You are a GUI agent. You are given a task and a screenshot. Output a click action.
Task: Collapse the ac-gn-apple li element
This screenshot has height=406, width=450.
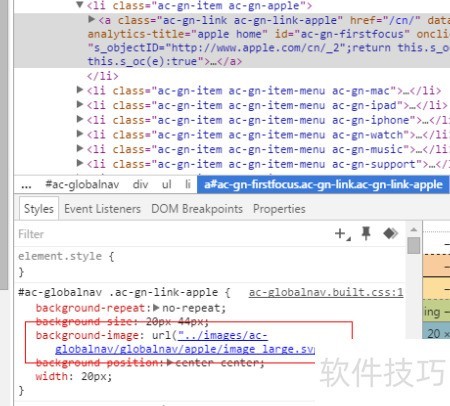click(x=80, y=5)
